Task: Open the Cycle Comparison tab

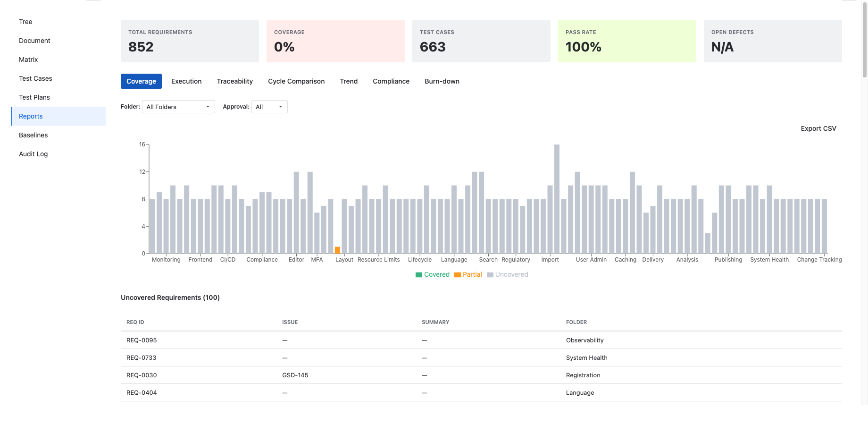Action: pos(296,81)
